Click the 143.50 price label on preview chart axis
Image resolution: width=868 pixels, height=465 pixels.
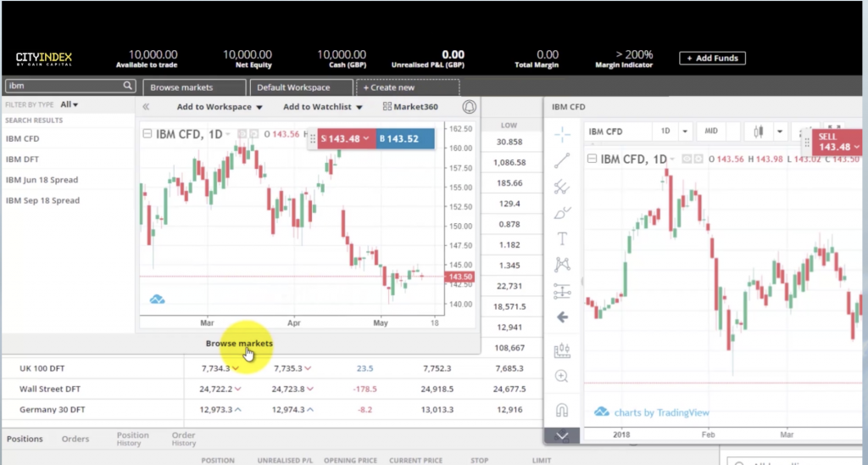460,277
